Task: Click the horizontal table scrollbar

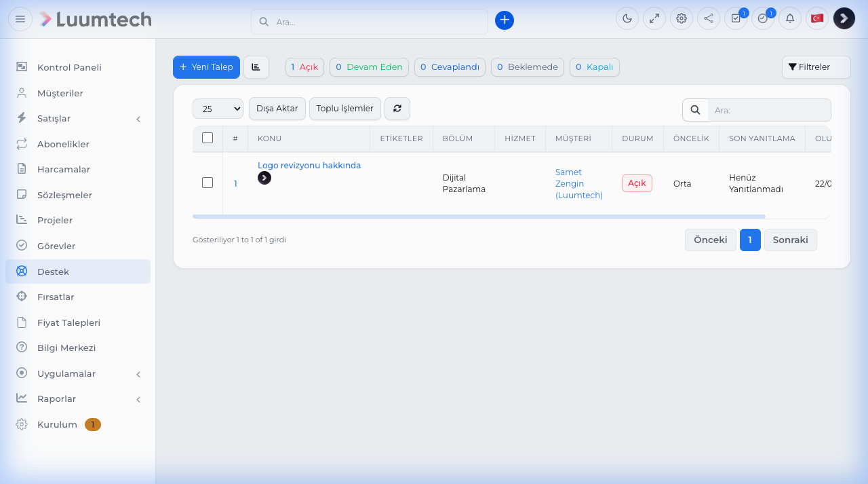Action: point(479,217)
